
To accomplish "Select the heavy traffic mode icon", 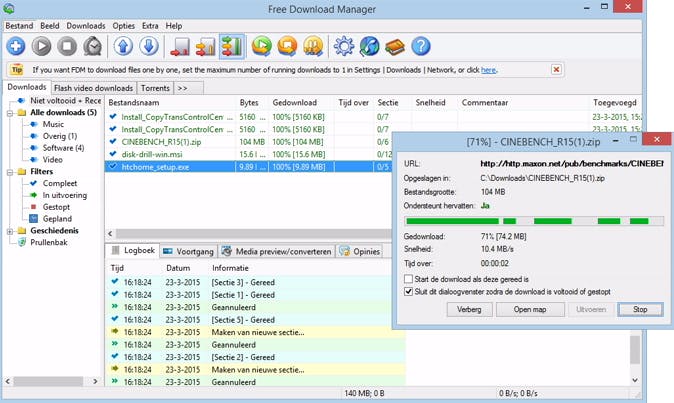I will (232, 46).
